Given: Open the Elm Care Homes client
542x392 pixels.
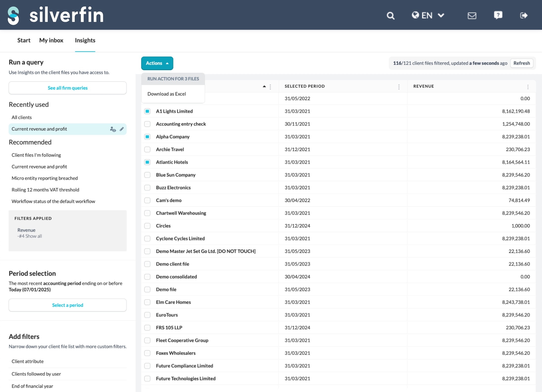Looking at the screenshot, I should pyautogui.click(x=173, y=302).
